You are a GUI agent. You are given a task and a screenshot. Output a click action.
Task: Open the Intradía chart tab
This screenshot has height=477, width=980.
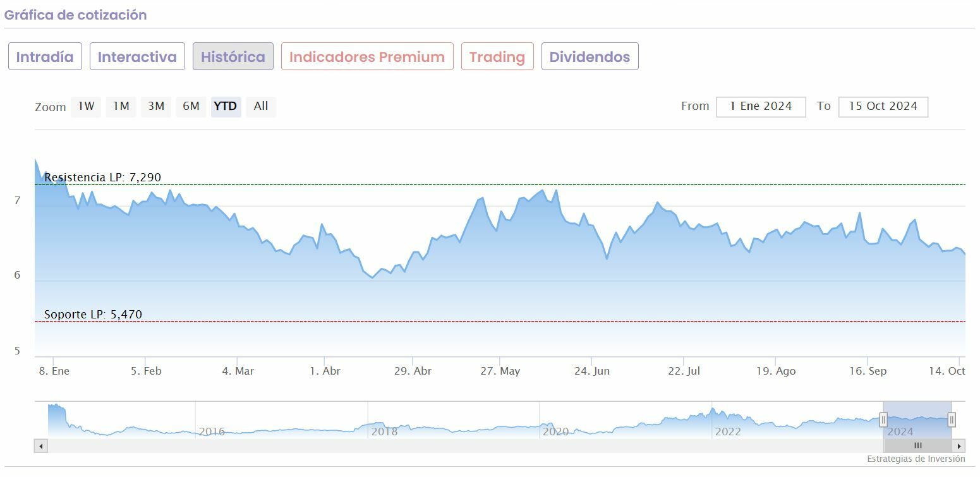[45, 56]
